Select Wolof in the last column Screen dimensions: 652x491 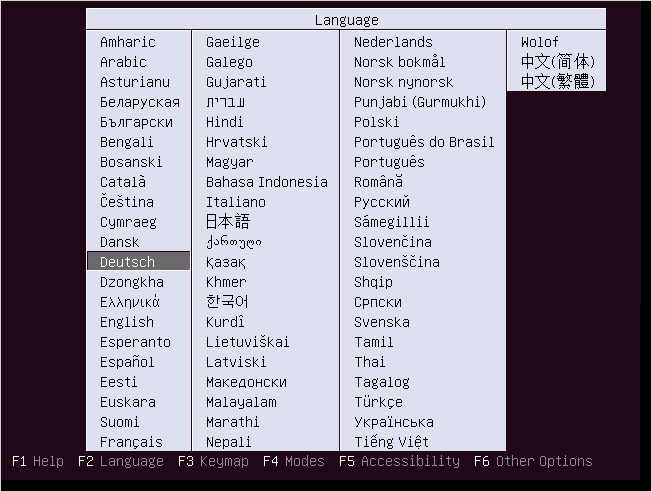point(540,42)
